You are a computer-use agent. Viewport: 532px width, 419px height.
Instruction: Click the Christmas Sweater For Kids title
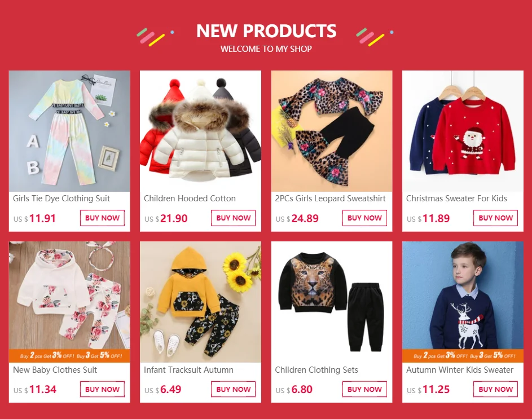456,199
